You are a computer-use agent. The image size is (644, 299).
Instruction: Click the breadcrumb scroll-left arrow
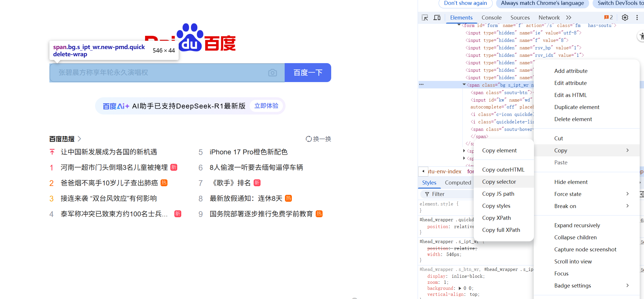pos(423,171)
